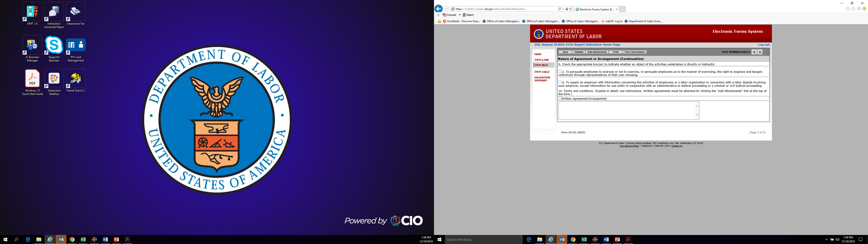The height and width of the screenshot is (244, 868).
Task: Expand the Convert toolbar dropdown arrow
Action: tap(459, 15)
